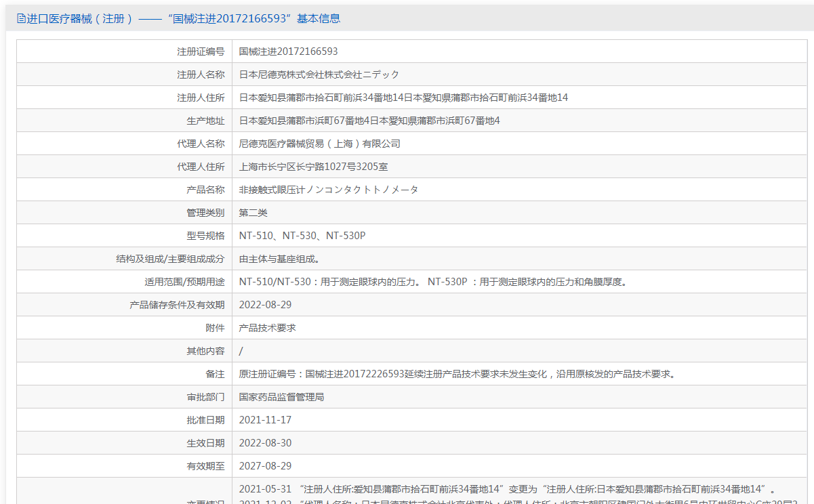Click the 其他内容 label

pyautogui.click(x=205, y=351)
